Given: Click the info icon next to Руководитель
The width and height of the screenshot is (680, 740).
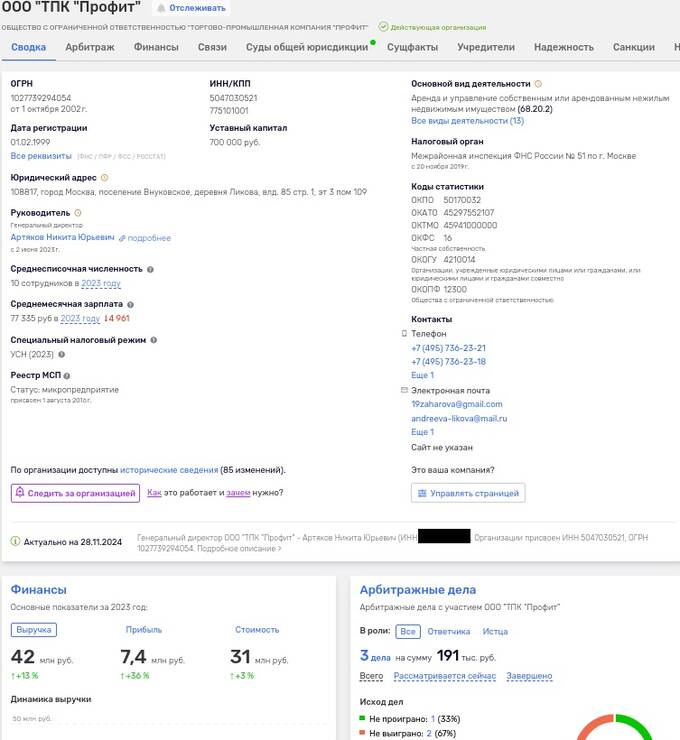Looking at the screenshot, I should pyautogui.click(x=78, y=213).
